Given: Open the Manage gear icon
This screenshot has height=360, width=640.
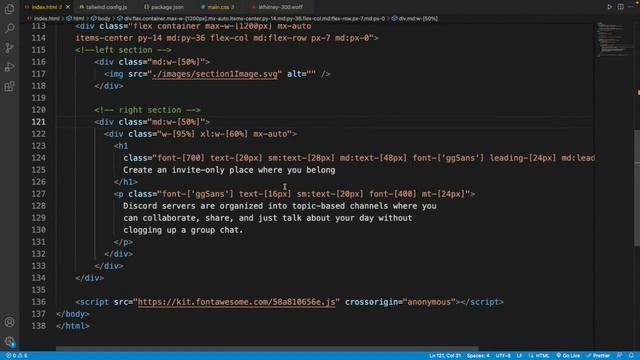Looking at the screenshot, I should tap(9, 341).
